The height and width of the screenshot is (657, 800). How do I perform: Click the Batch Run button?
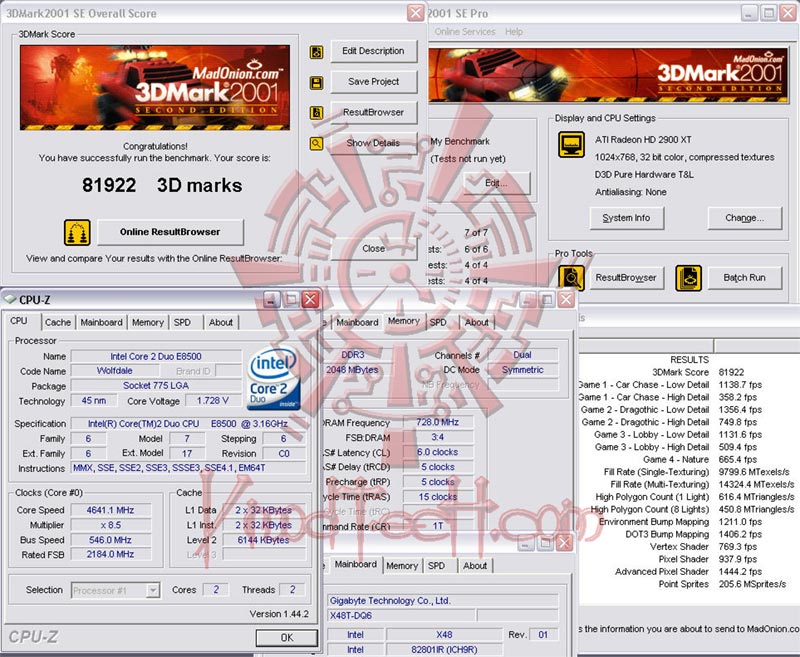[x=744, y=278]
